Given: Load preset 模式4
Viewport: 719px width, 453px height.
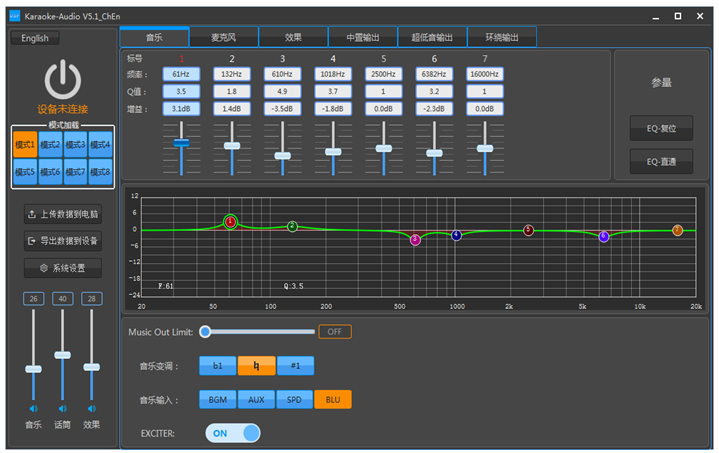Looking at the screenshot, I should 100,145.
